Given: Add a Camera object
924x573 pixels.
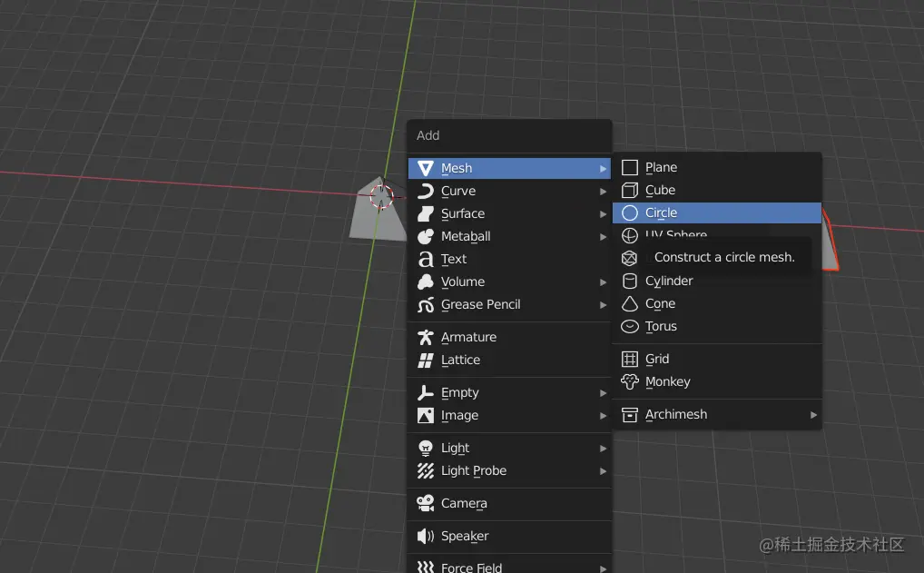Looking at the screenshot, I should pyautogui.click(x=509, y=503).
